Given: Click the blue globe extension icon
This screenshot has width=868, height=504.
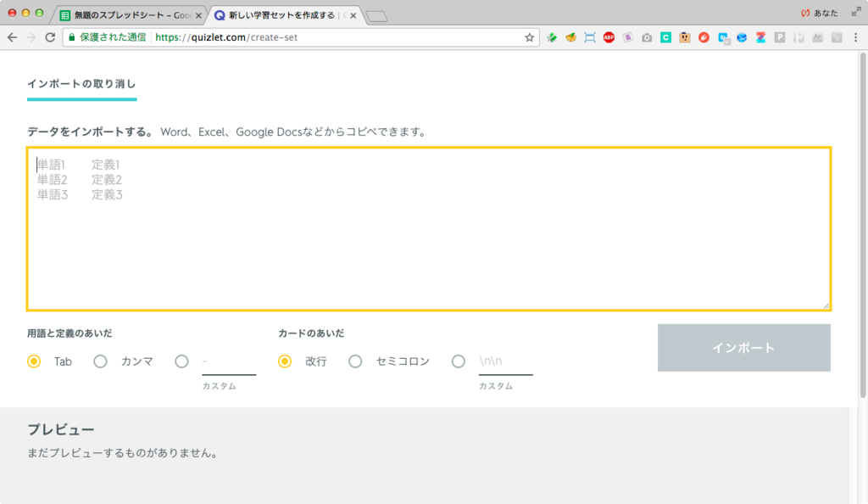Looking at the screenshot, I should click(x=742, y=37).
